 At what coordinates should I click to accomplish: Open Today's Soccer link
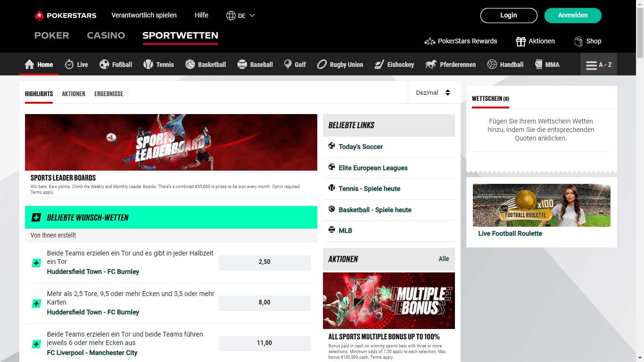coord(361,147)
